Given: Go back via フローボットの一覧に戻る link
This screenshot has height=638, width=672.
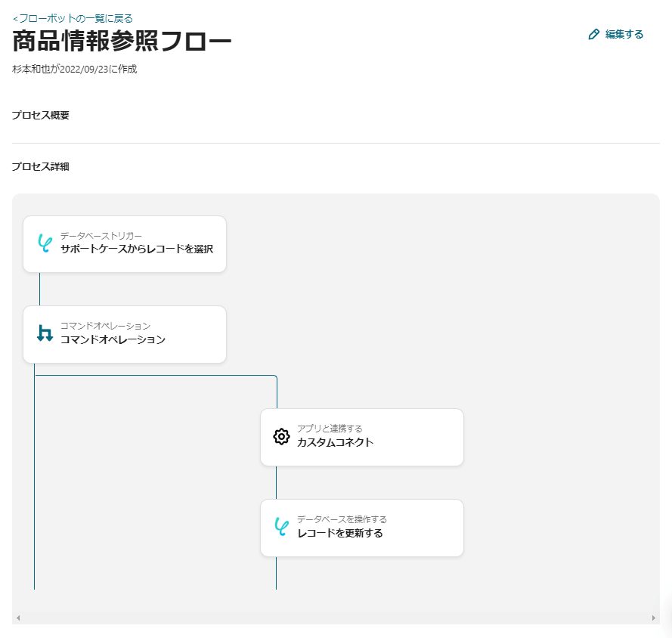Looking at the screenshot, I should (x=73, y=18).
